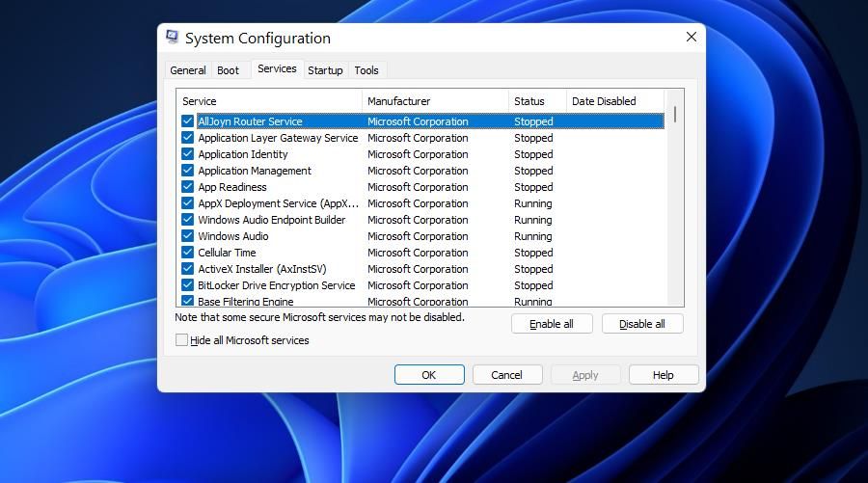Click Stopped status of ActiveX Installer row
868x483 pixels.
533,269
